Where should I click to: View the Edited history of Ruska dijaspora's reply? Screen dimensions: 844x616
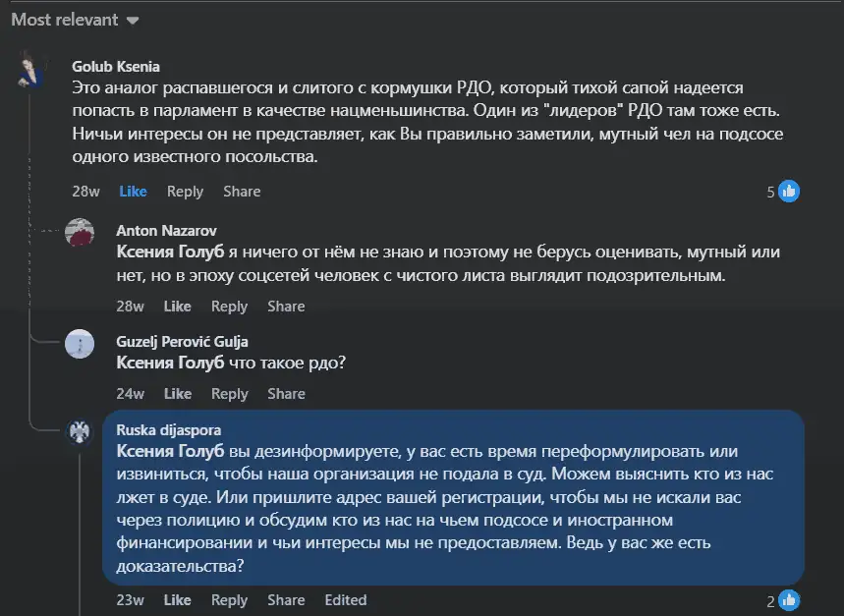click(346, 600)
